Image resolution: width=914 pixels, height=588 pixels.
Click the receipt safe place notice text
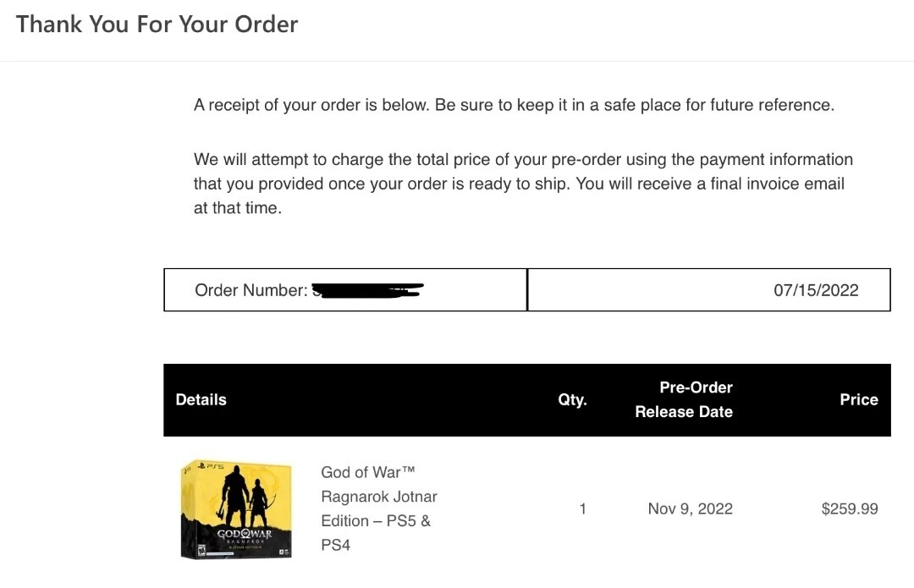[x=515, y=105]
